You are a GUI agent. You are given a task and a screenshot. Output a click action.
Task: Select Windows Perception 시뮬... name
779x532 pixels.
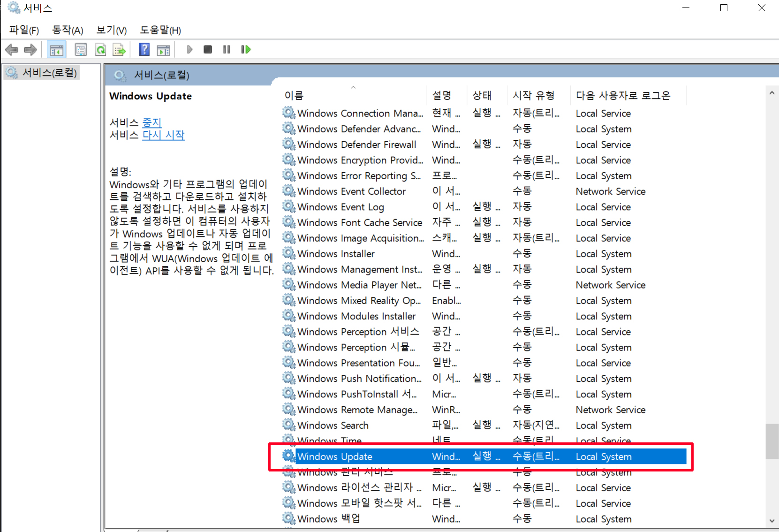pyautogui.click(x=356, y=347)
